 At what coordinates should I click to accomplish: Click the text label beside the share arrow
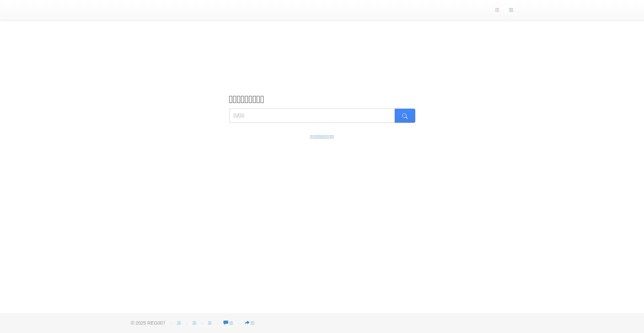point(253,323)
